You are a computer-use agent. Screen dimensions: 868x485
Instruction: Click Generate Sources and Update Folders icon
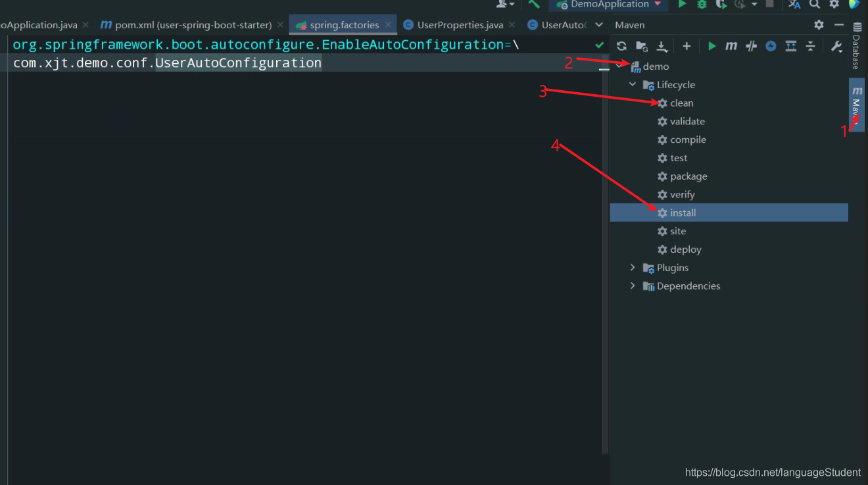(x=642, y=46)
